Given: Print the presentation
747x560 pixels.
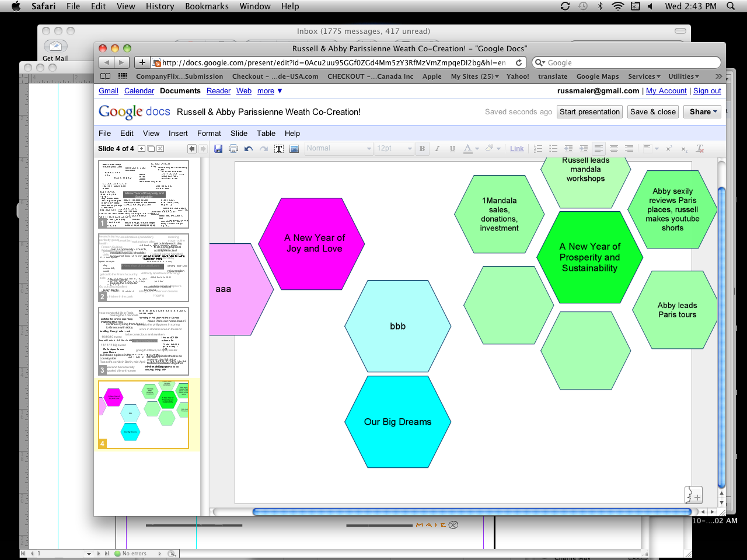Looking at the screenshot, I should (233, 149).
